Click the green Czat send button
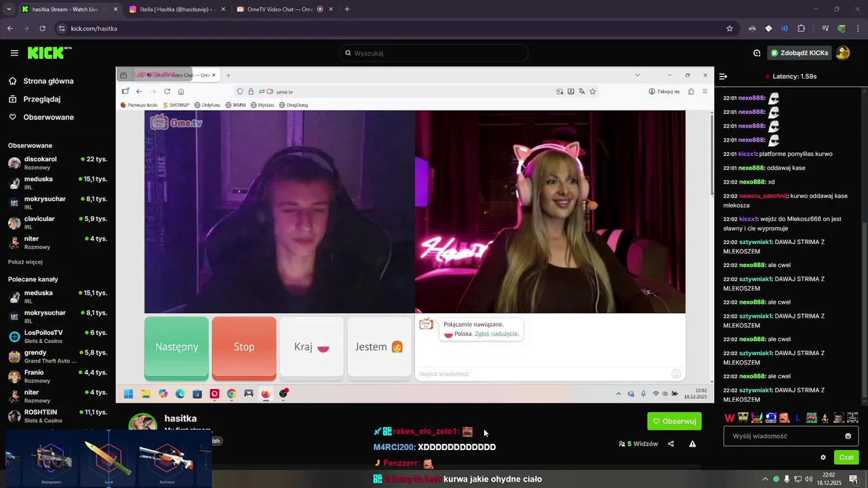 846,457
